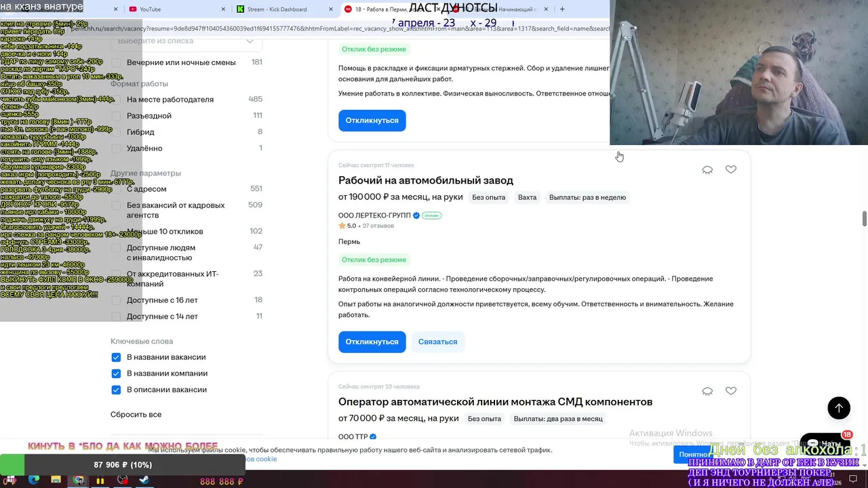Uncheck В описании вакансии keyword option

pos(116,390)
